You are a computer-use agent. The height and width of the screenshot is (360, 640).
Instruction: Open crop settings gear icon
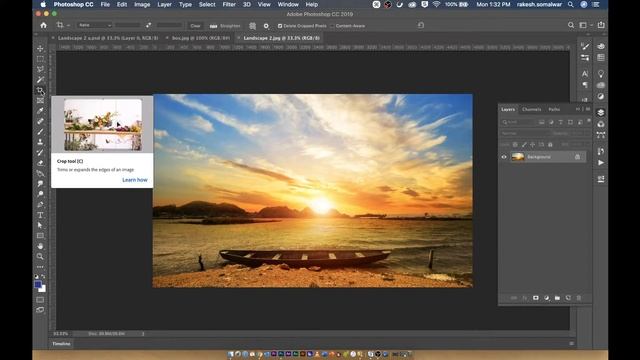[x=266, y=26]
